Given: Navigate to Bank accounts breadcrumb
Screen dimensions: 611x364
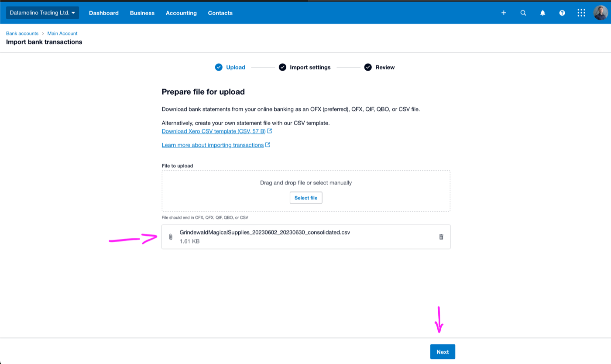Looking at the screenshot, I should pos(22,33).
